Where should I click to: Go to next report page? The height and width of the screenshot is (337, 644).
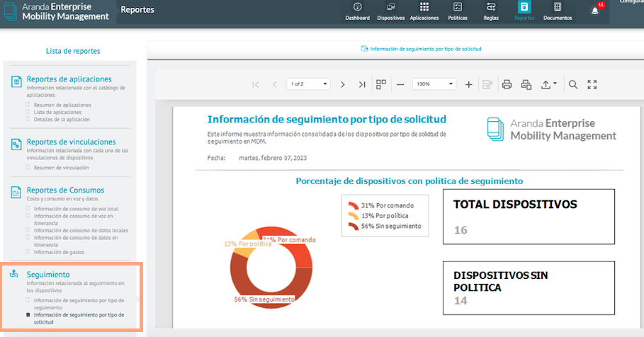pyautogui.click(x=342, y=84)
